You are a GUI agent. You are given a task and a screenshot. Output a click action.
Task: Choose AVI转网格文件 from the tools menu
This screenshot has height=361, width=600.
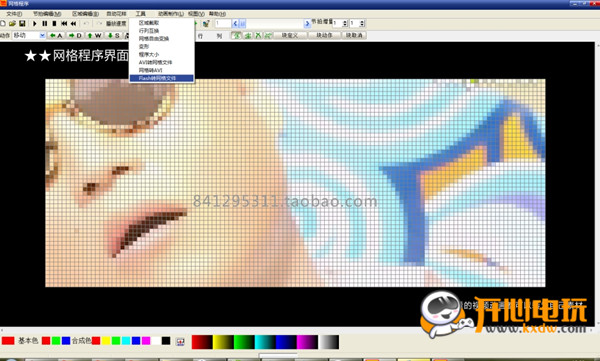[x=161, y=62]
